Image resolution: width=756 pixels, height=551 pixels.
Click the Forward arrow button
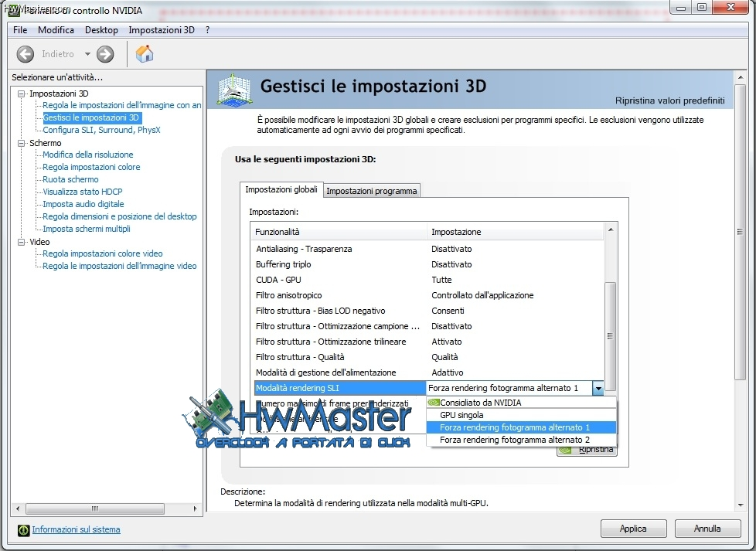pos(105,54)
